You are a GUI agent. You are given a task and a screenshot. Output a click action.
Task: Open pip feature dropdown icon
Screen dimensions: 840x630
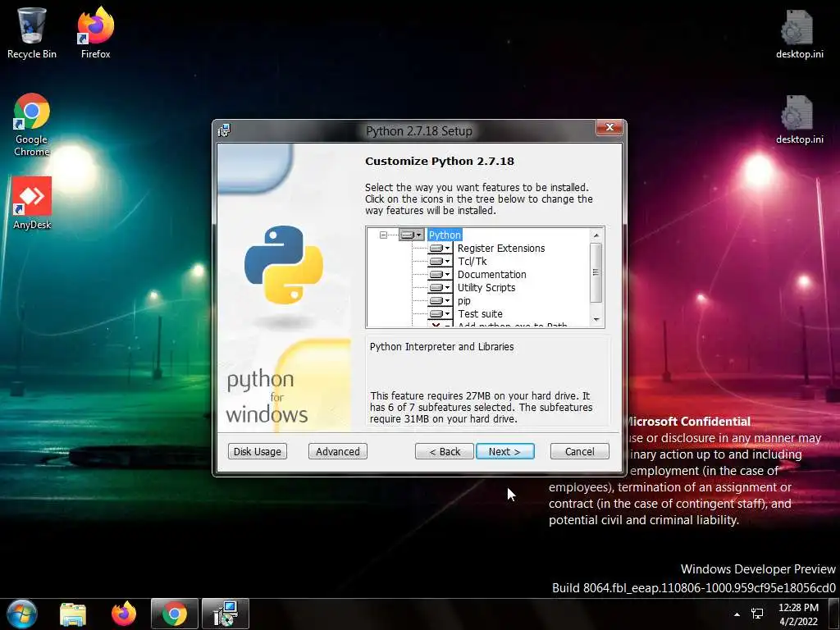click(440, 300)
